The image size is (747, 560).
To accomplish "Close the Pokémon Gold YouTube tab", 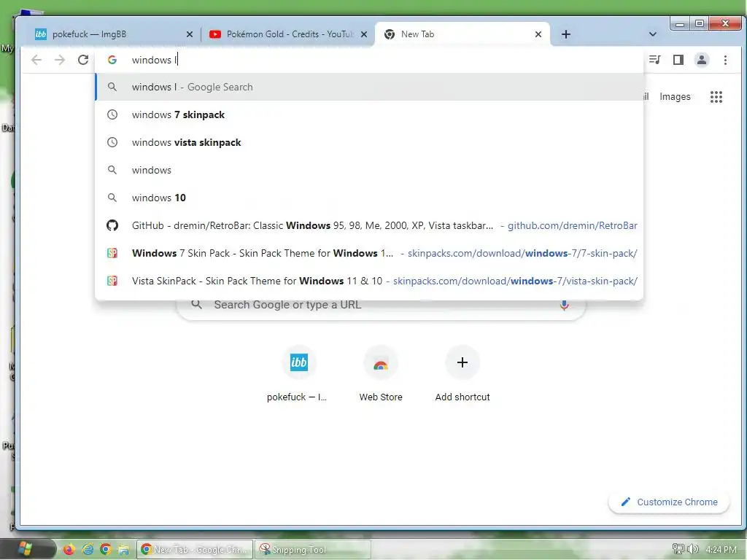I will 364,34.
